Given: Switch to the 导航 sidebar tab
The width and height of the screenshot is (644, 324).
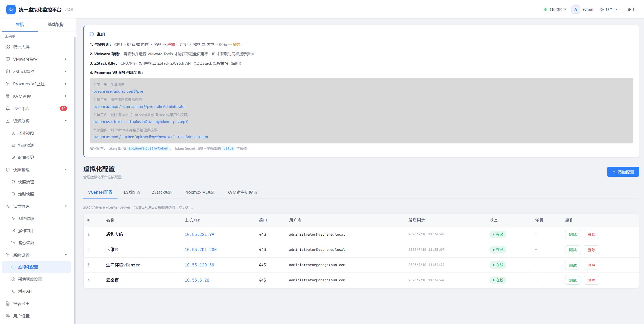Looking at the screenshot, I should [20, 24].
